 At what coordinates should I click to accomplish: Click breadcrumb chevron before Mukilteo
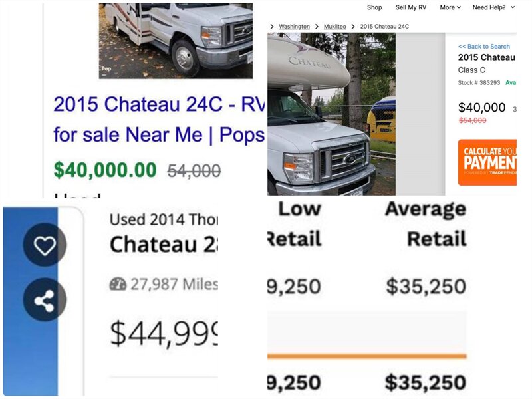[x=317, y=26]
